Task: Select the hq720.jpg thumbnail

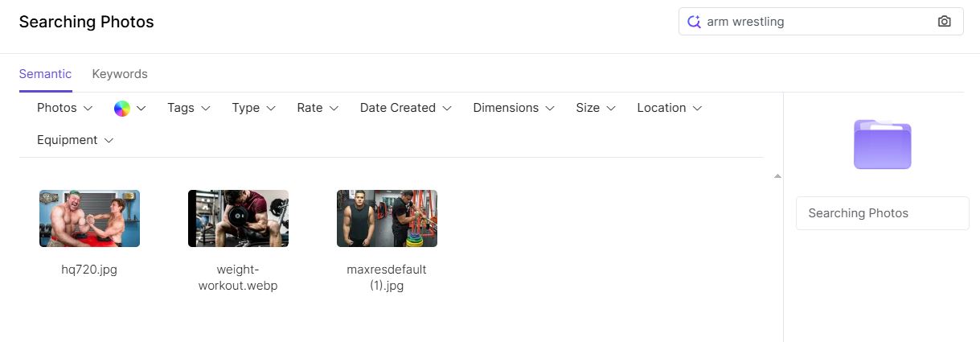Action: tap(89, 218)
